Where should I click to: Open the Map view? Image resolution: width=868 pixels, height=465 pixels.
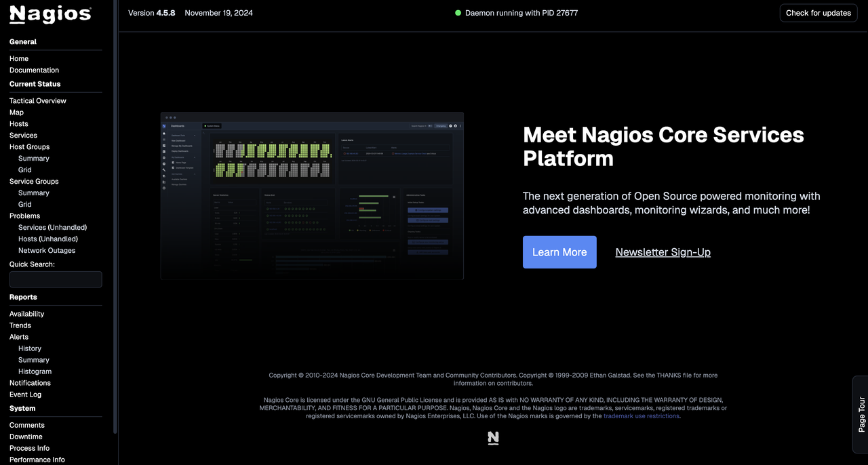point(16,112)
